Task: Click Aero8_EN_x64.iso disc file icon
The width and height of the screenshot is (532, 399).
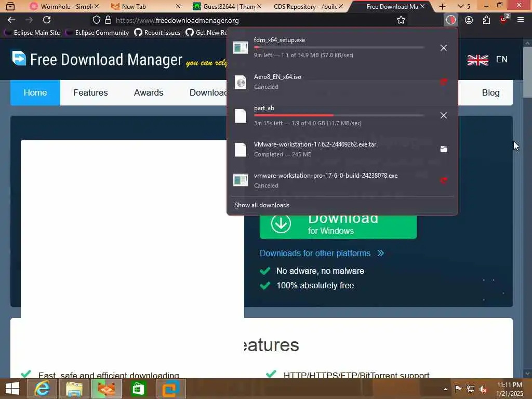Action: pyautogui.click(x=241, y=82)
